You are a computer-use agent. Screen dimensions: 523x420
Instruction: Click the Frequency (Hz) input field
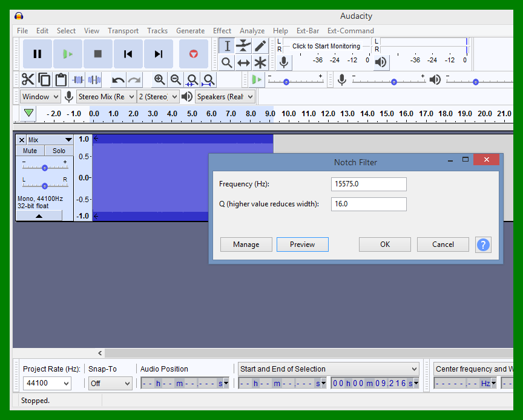369,184
